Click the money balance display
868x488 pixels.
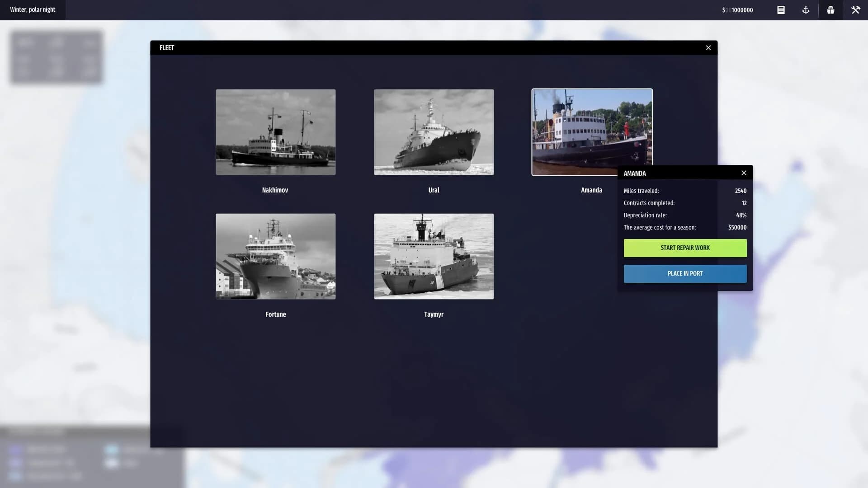[x=741, y=10]
